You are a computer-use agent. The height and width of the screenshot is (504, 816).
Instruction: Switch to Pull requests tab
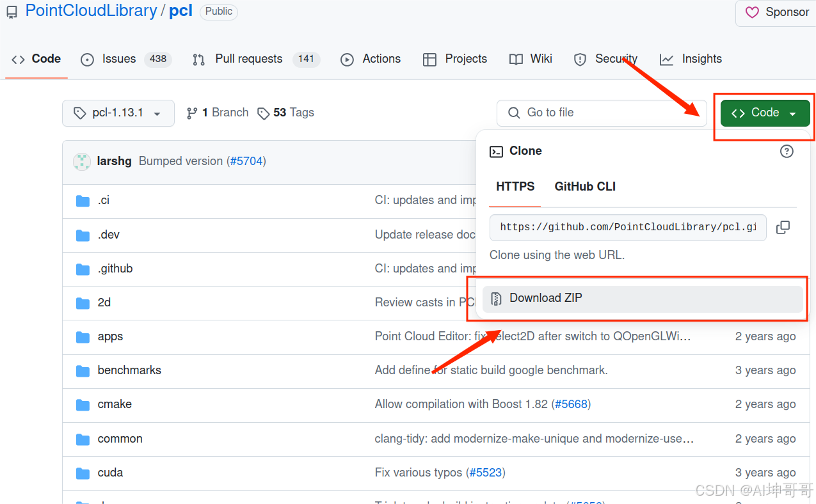tap(255, 59)
